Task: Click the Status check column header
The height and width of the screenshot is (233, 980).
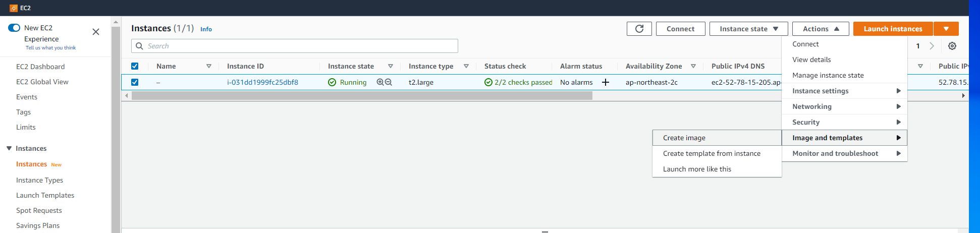Action: 505,66
